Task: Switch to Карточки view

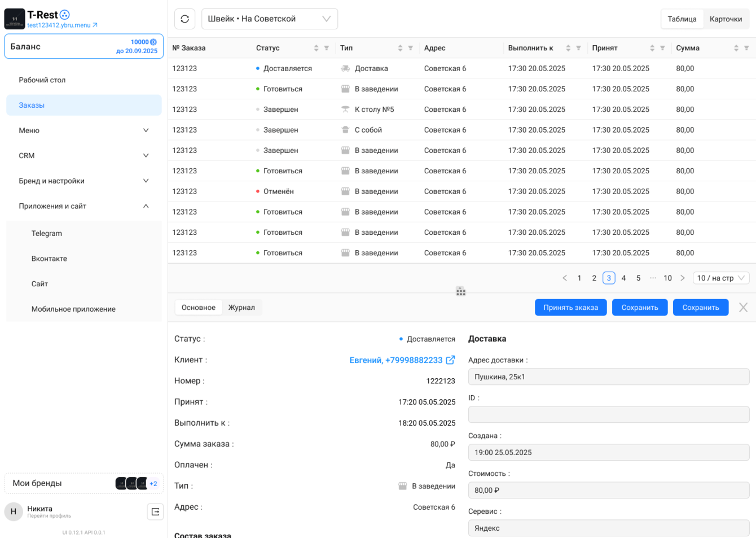Action: tap(726, 19)
